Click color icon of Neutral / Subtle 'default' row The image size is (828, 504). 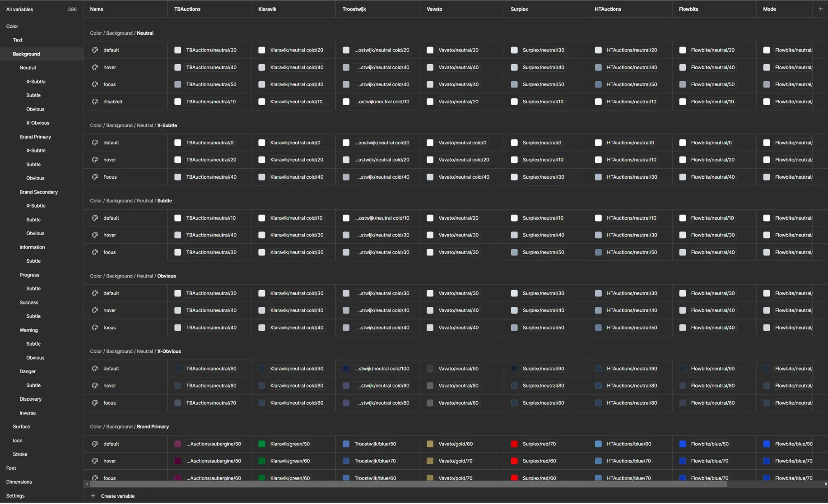pos(95,218)
